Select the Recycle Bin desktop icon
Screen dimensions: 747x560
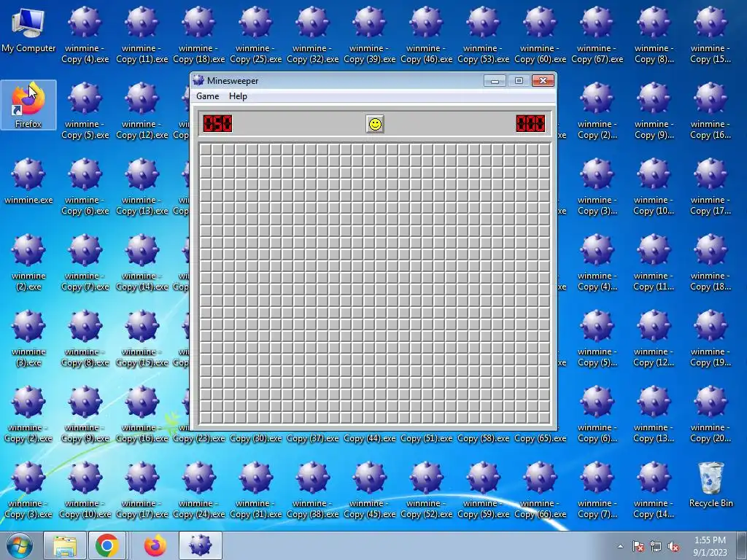tap(711, 484)
